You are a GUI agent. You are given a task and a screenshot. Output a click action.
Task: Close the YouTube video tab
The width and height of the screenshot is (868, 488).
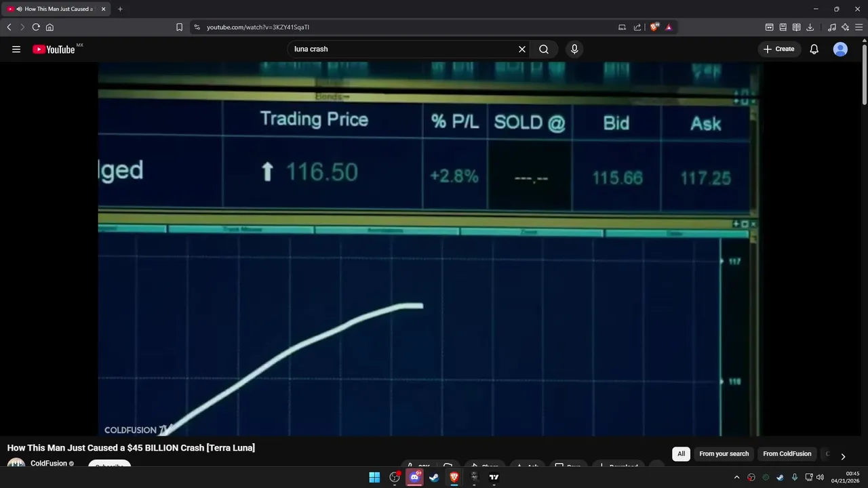point(103,9)
